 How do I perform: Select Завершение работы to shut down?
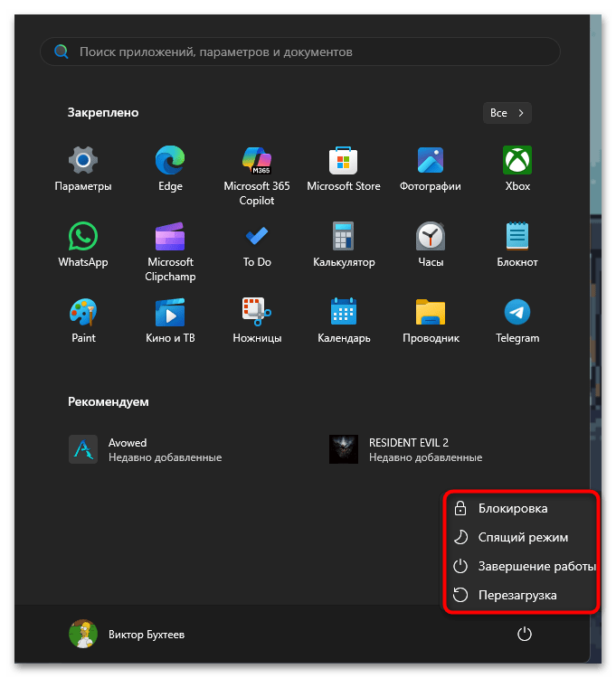[x=520, y=567]
